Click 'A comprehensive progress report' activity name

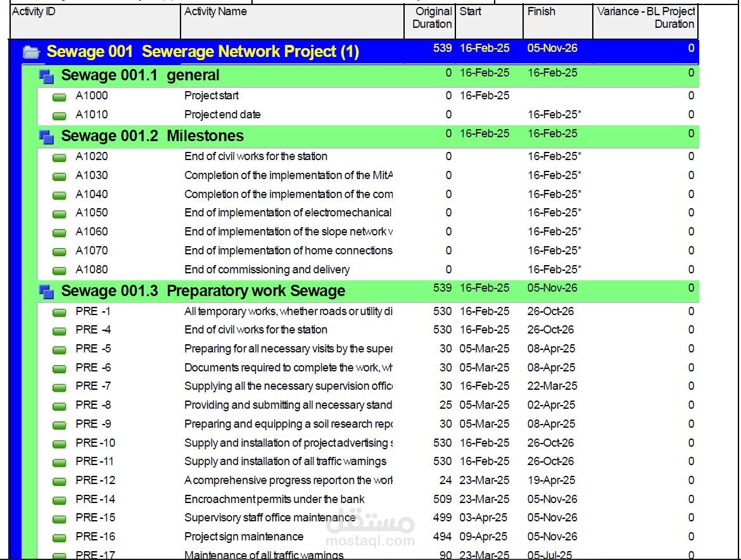point(288,481)
